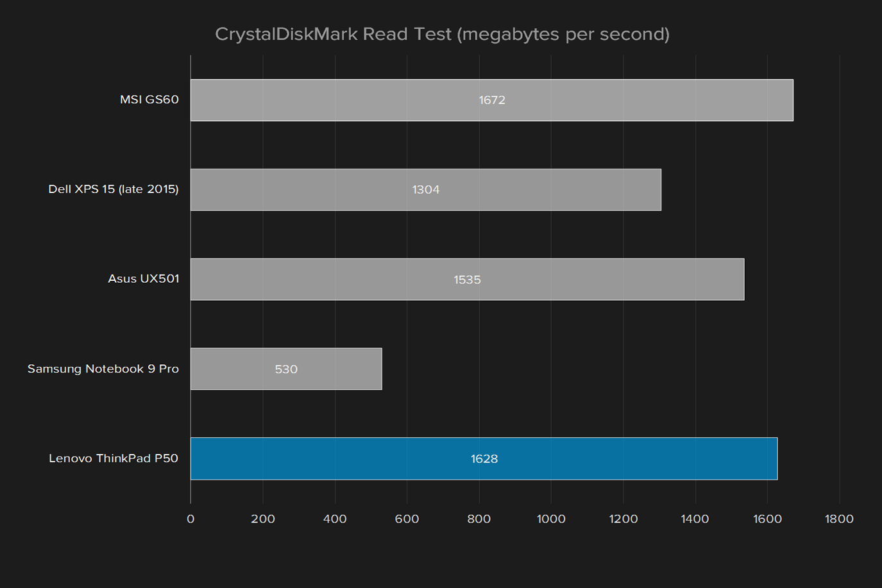The height and width of the screenshot is (588, 882).
Task: Click the 0 tick on the x-axis
Action: click(191, 519)
